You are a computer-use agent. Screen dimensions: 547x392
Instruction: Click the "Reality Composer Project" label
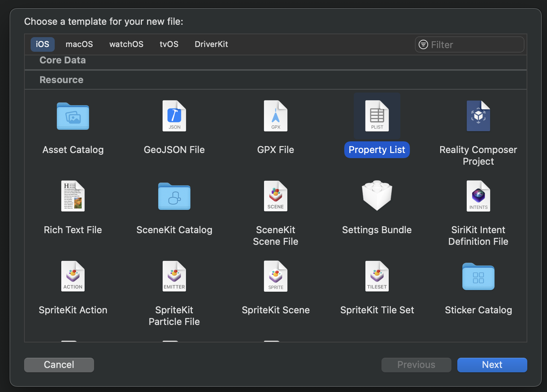(x=478, y=156)
